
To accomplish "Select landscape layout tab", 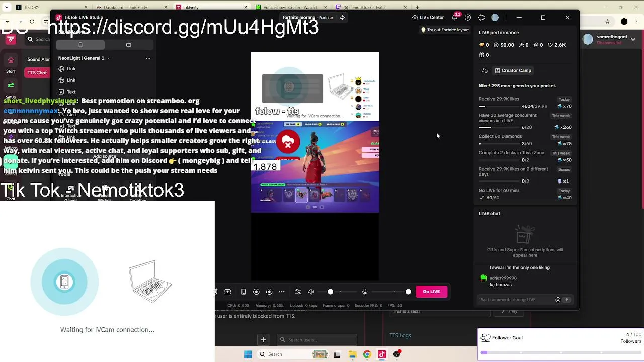I will [129, 45].
